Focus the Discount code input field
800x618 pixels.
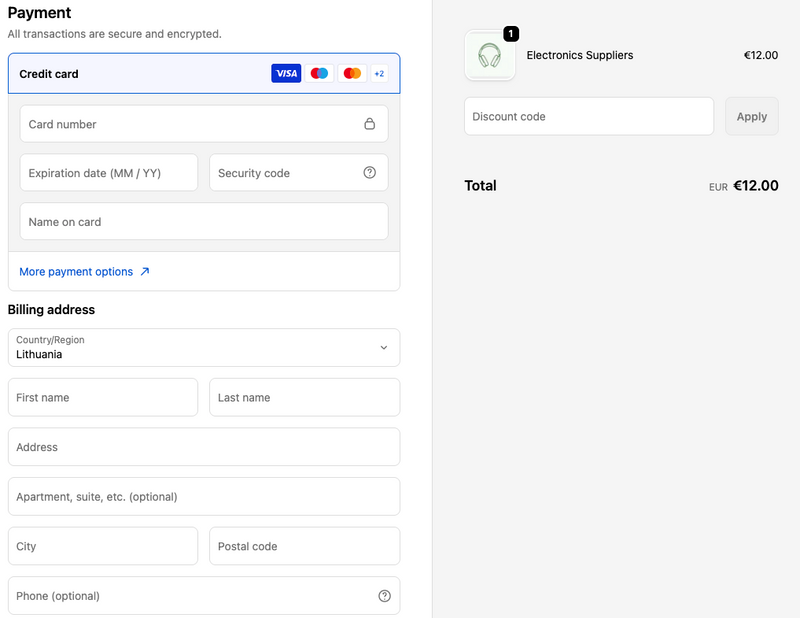pyautogui.click(x=589, y=116)
